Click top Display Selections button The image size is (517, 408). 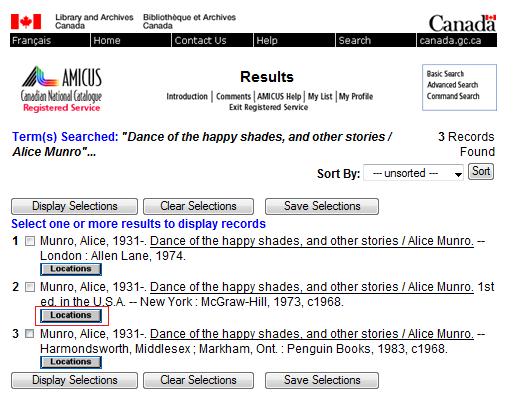pyautogui.click(x=74, y=206)
